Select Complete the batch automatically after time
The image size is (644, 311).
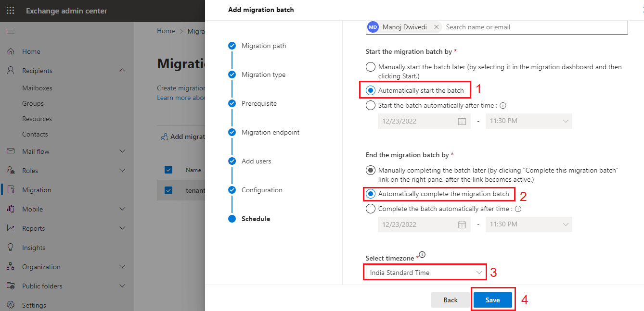tap(371, 209)
